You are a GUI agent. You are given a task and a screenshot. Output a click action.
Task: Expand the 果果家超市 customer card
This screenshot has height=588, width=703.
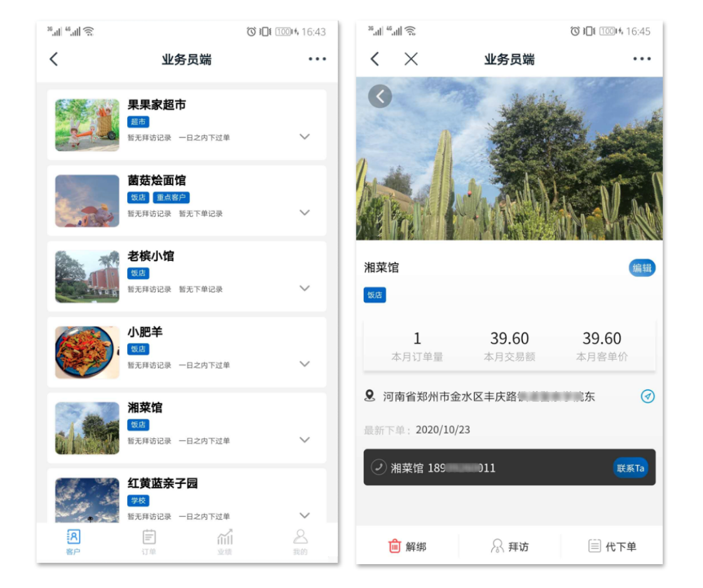click(x=305, y=137)
